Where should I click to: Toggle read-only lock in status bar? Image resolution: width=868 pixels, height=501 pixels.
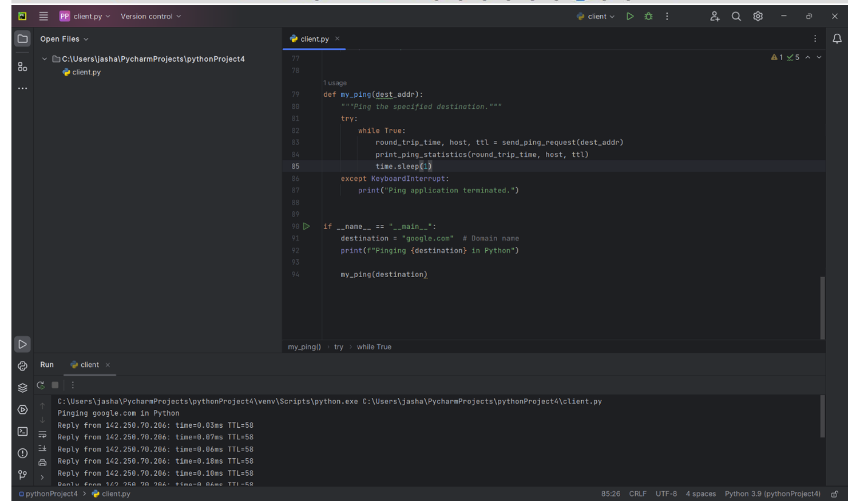click(835, 494)
